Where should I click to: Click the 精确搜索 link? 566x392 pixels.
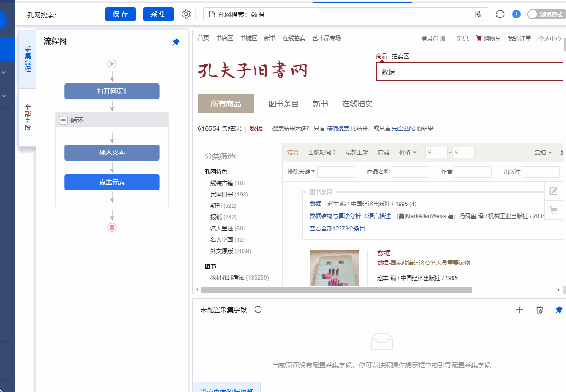tap(338, 128)
